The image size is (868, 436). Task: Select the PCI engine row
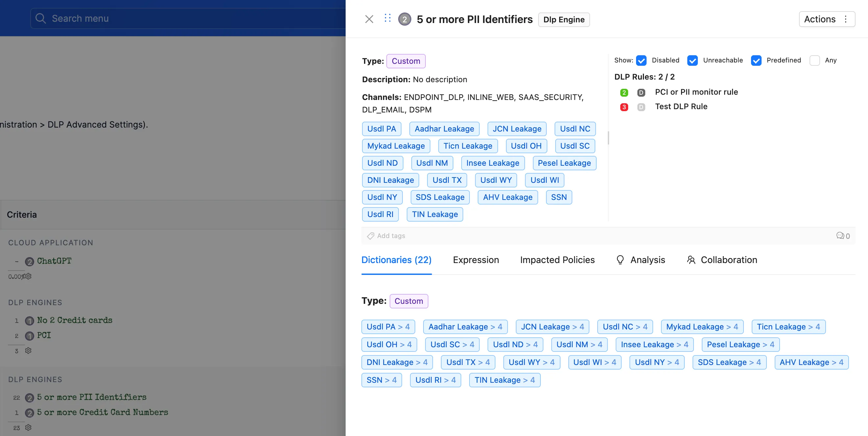(44, 335)
